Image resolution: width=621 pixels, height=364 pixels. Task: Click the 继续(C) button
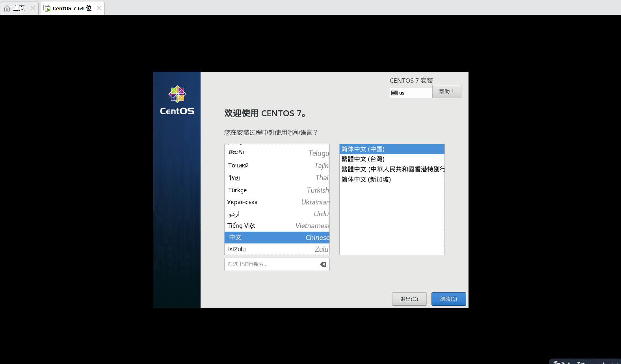[x=449, y=299]
